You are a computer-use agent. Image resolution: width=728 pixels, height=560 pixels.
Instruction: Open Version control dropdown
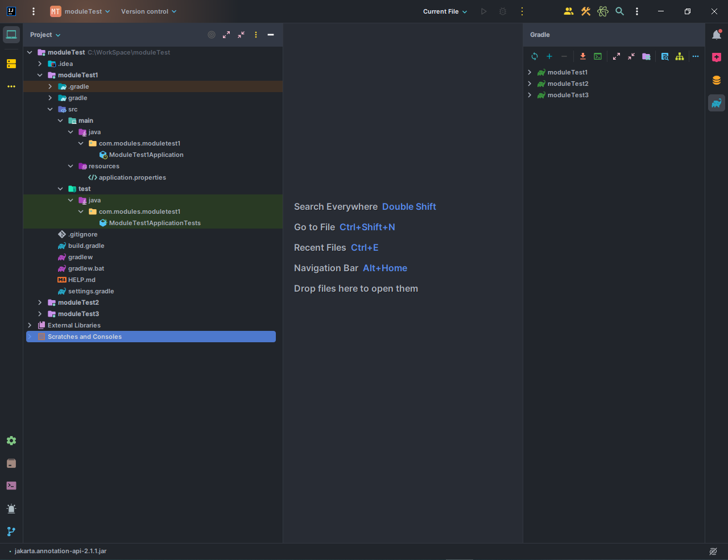pos(148,11)
